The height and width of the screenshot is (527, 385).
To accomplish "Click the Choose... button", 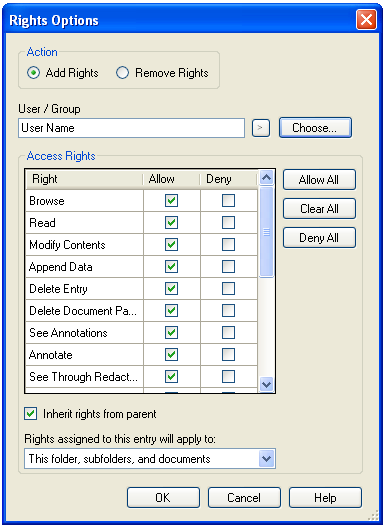I will 315,128.
